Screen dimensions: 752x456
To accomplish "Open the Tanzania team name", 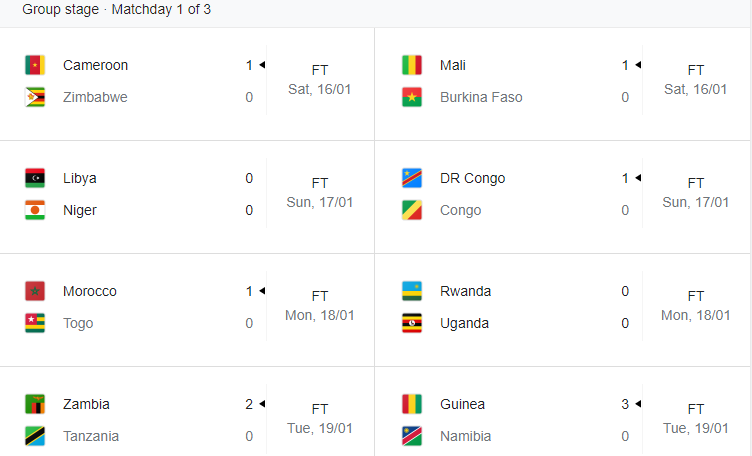I will pyautogui.click(x=91, y=436).
